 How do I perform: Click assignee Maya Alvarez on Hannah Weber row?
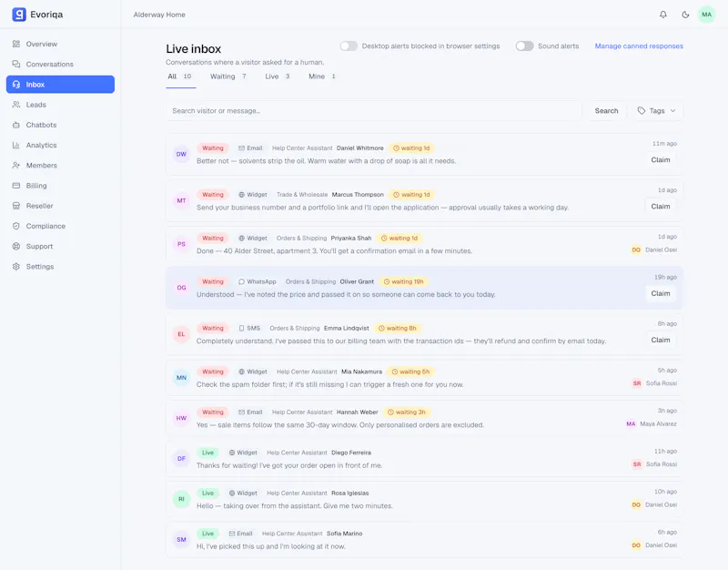click(652, 424)
